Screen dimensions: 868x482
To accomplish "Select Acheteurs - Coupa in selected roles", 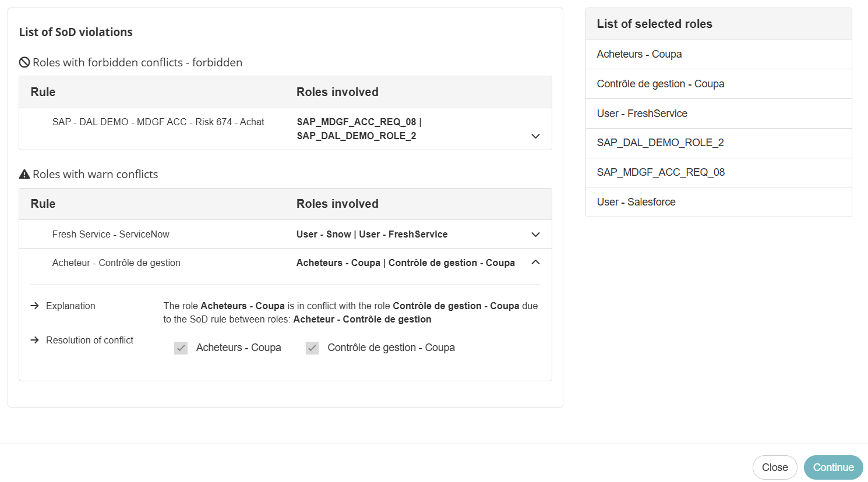I will (639, 54).
